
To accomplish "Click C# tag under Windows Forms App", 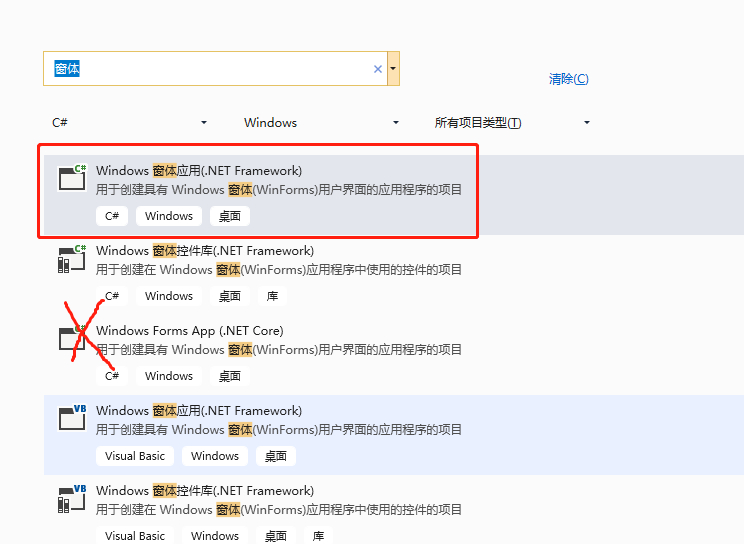I will pos(112,376).
